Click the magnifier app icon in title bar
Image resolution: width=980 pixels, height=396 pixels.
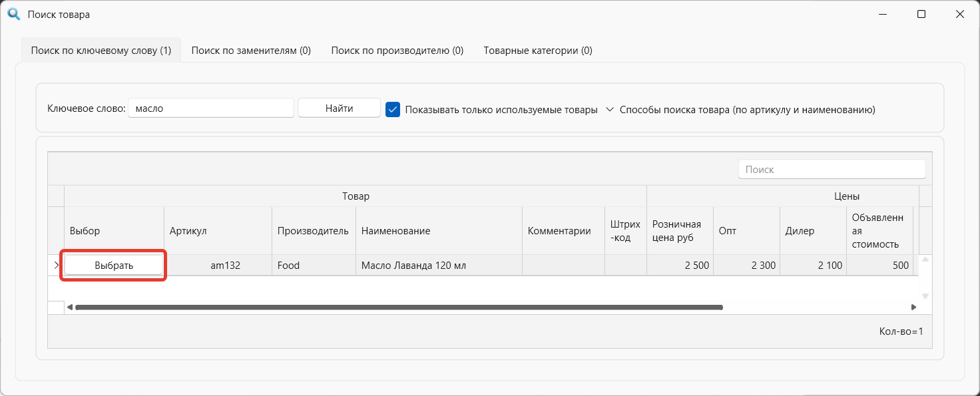coord(14,14)
